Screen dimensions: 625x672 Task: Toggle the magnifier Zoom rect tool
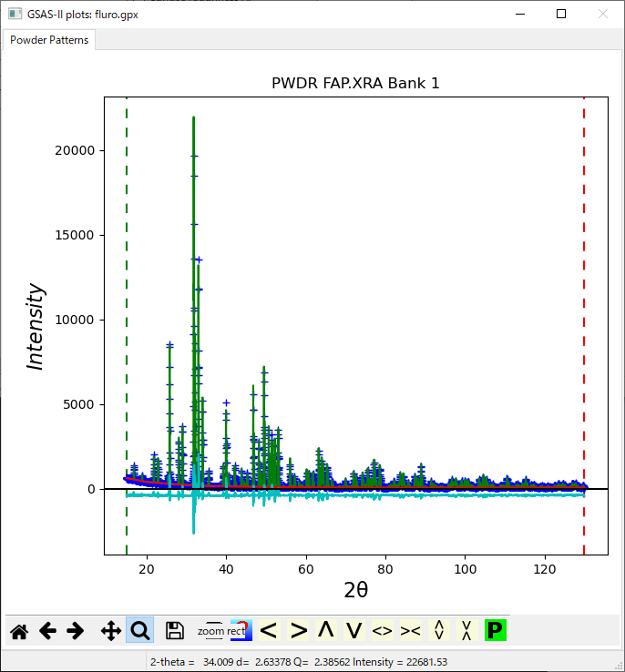coord(140,630)
